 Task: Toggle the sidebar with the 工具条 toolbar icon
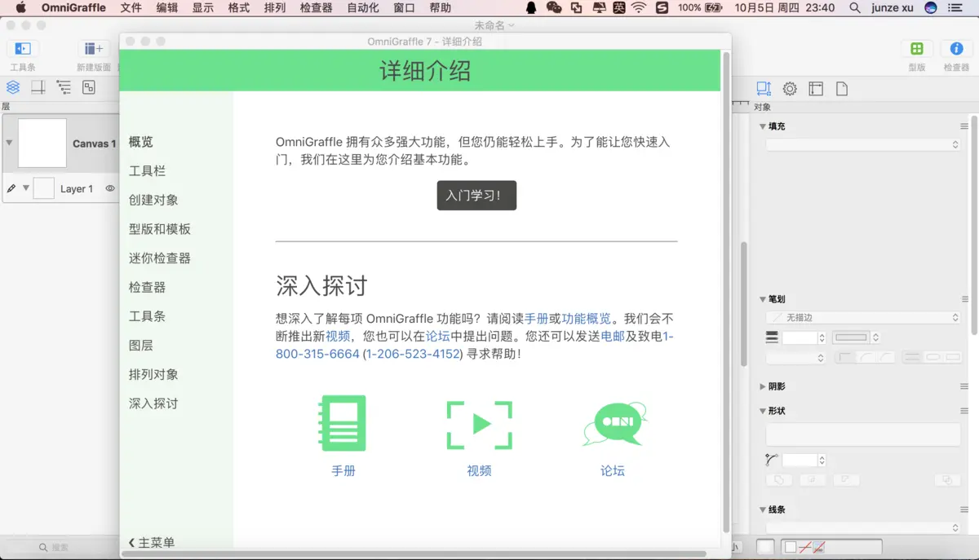(x=23, y=49)
